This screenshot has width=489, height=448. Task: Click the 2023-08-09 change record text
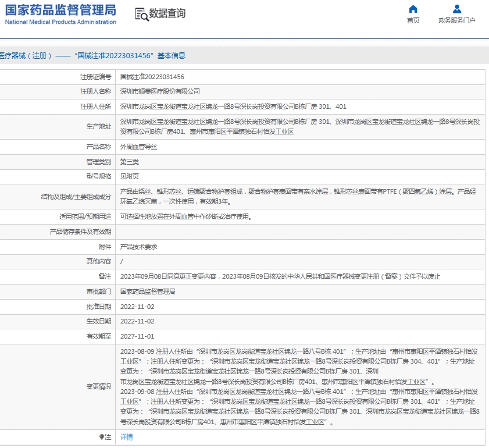click(x=299, y=367)
